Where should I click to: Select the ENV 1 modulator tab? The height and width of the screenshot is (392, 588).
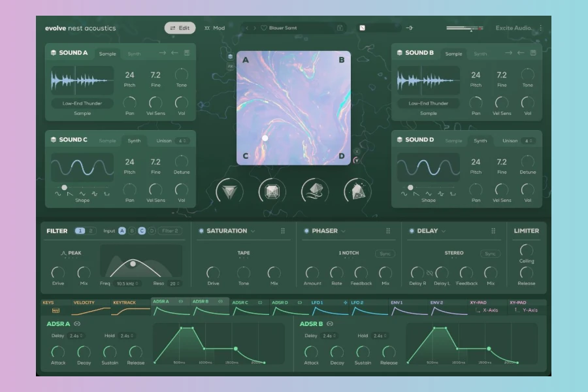[x=409, y=307]
